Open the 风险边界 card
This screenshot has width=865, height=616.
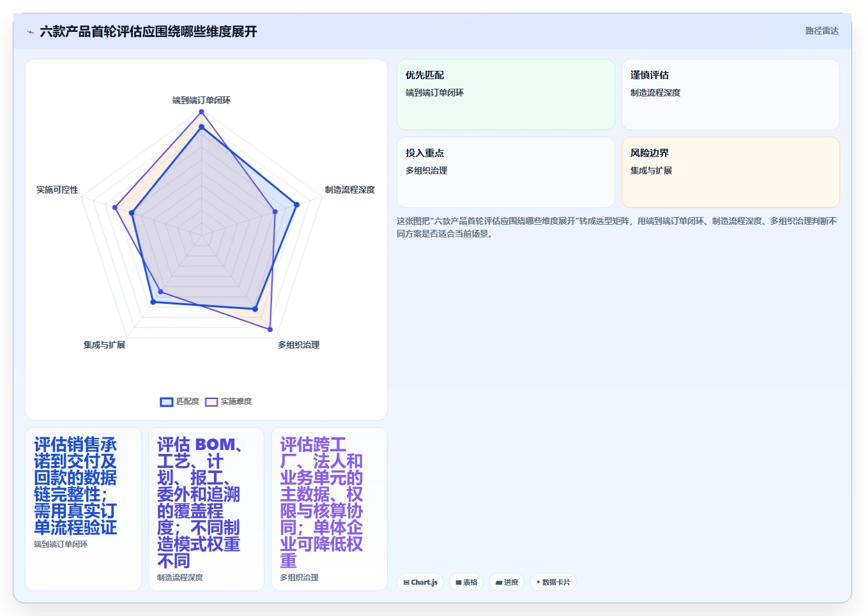click(731, 172)
